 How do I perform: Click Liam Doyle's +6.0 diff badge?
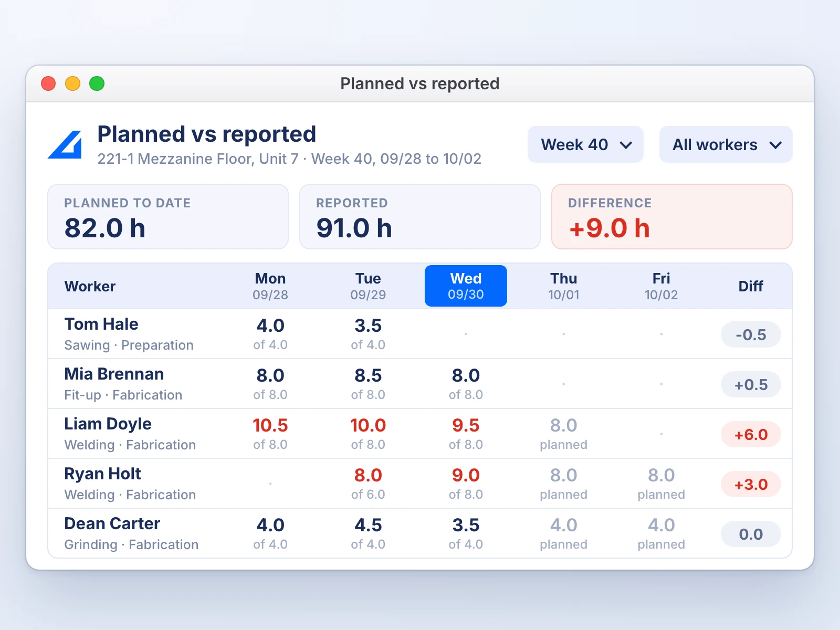pyautogui.click(x=751, y=434)
